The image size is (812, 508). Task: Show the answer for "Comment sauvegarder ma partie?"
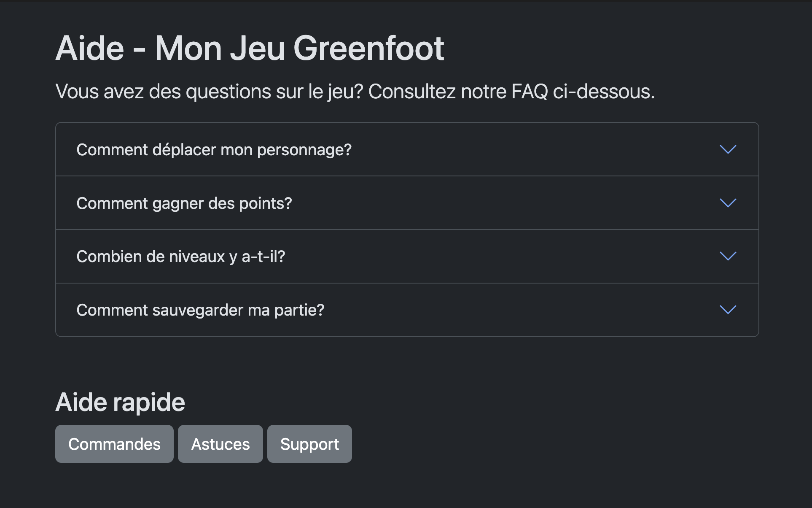click(200, 310)
